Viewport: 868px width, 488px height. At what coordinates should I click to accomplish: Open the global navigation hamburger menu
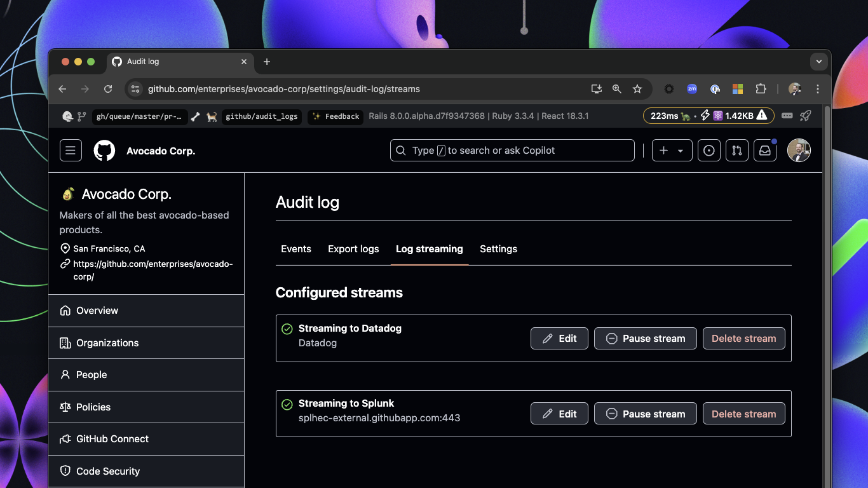pos(70,150)
